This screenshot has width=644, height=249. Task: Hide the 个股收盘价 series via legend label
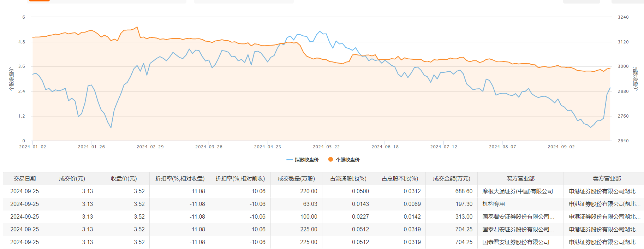tap(347, 160)
